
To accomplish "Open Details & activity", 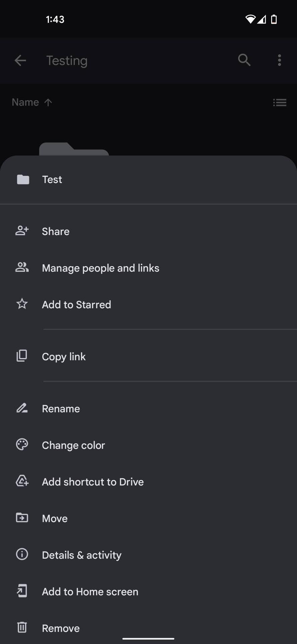I will pyautogui.click(x=81, y=555).
